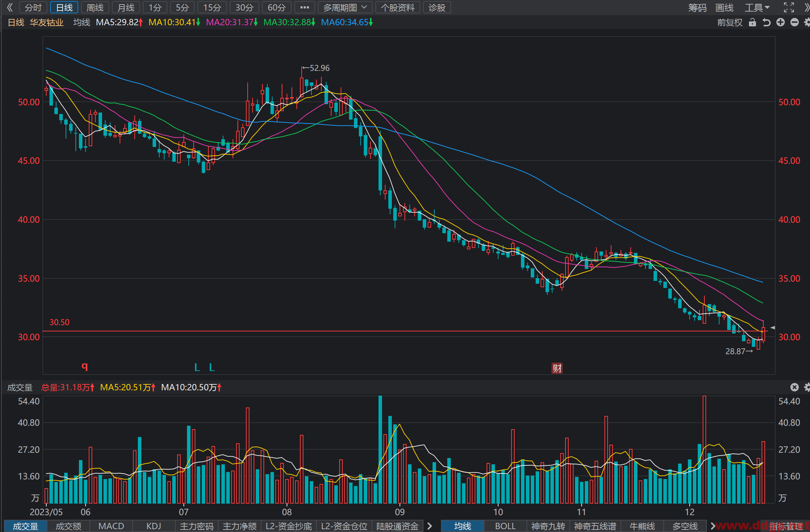
Task: Switch chart interval to 60分
Action: (277, 7)
